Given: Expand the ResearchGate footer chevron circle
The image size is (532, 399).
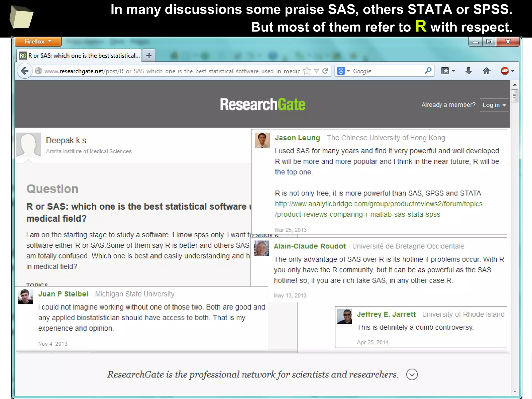Looking at the screenshot, I should tap(412, 375).
